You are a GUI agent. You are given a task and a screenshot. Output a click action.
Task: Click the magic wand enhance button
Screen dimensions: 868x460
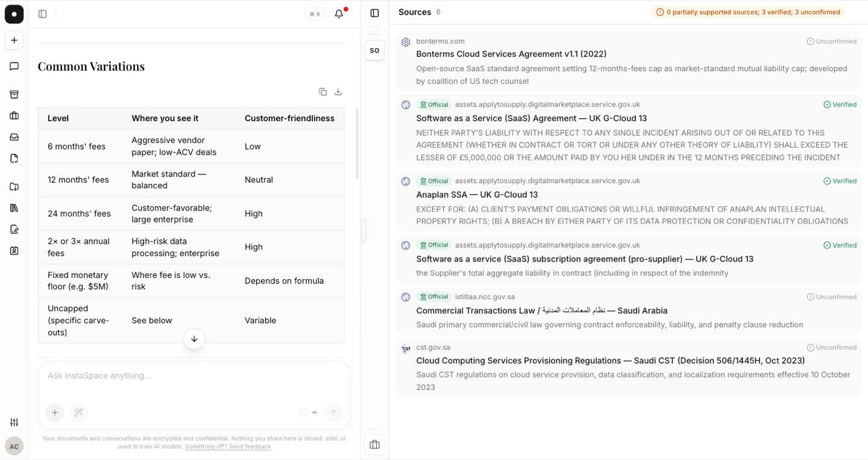tap(78, 412)
